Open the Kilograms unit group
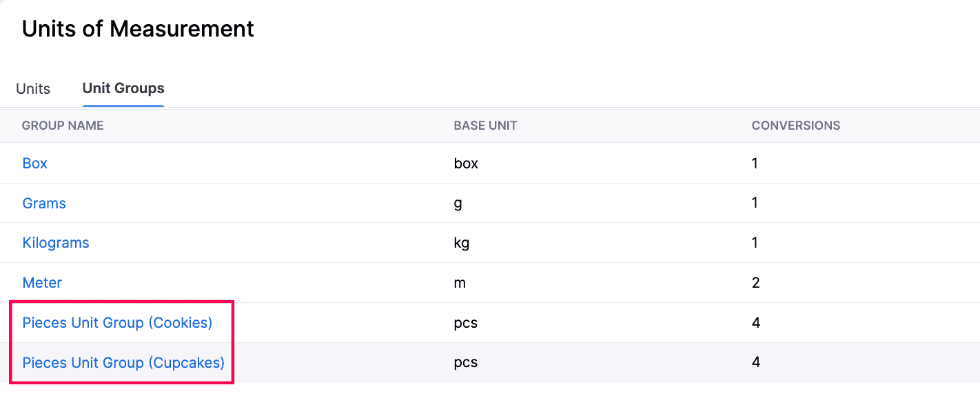The height and width of the screenshot is (414, 980). click(55, 242)
